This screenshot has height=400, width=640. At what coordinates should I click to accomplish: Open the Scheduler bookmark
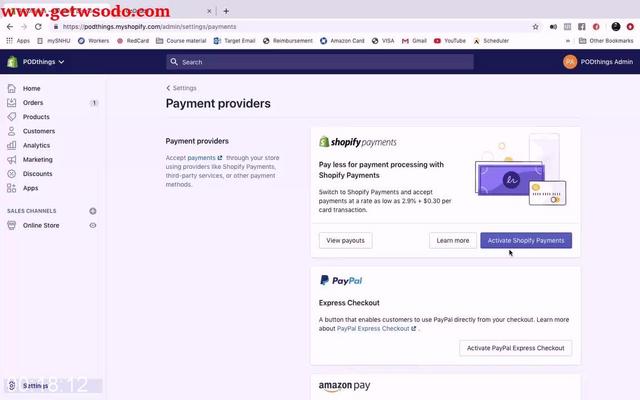pyautogui.click(x=491, y=41)
